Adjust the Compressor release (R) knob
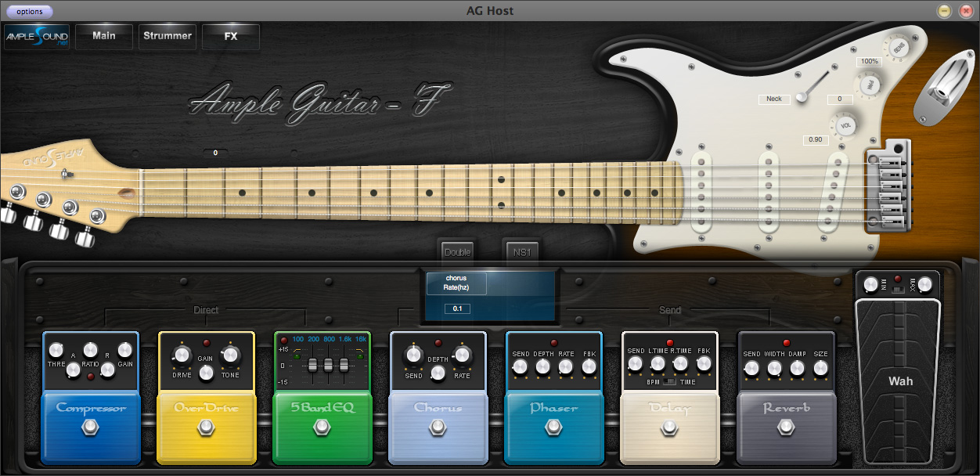The width and height of the screenshot is (980, 476). click(109, 370)
